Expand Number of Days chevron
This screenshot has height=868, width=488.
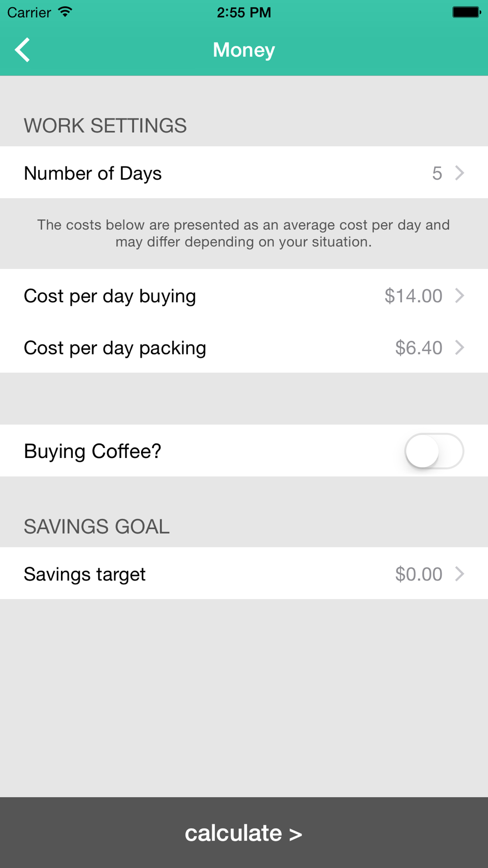tap(460, 173)
